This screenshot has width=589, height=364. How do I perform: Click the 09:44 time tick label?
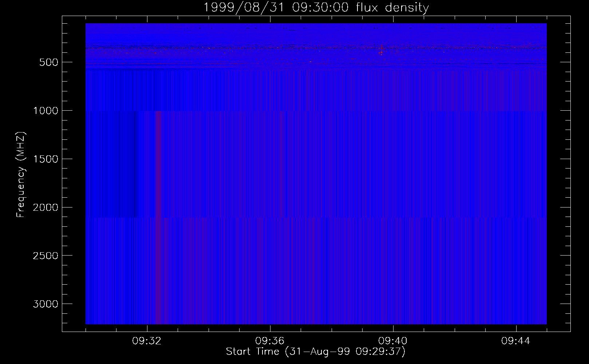tap(516, 341)
